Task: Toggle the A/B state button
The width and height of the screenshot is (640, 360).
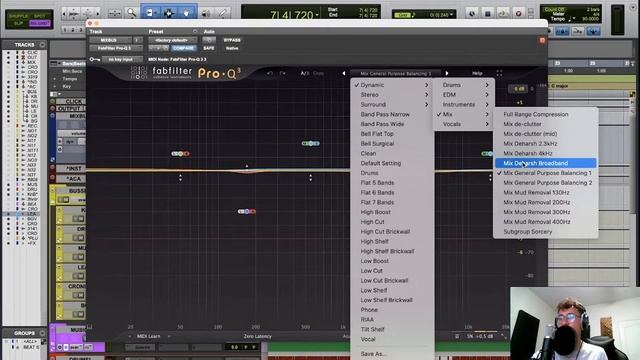Action: (304, 73)
